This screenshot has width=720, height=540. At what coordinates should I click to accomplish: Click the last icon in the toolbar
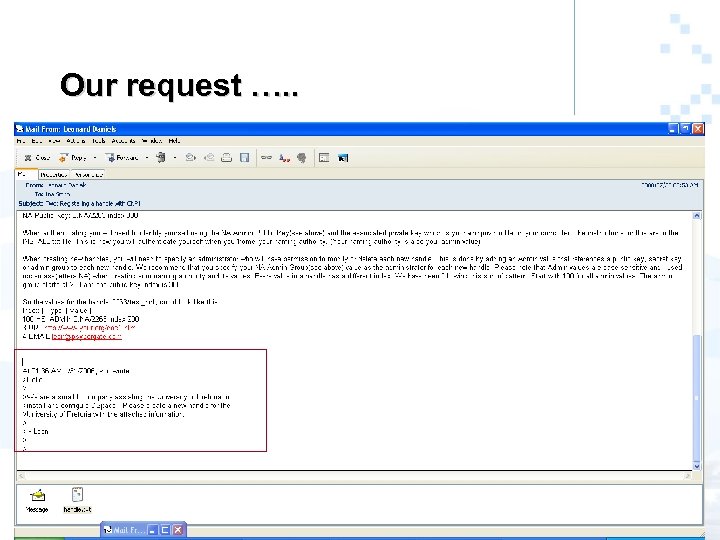click(343, 158)
